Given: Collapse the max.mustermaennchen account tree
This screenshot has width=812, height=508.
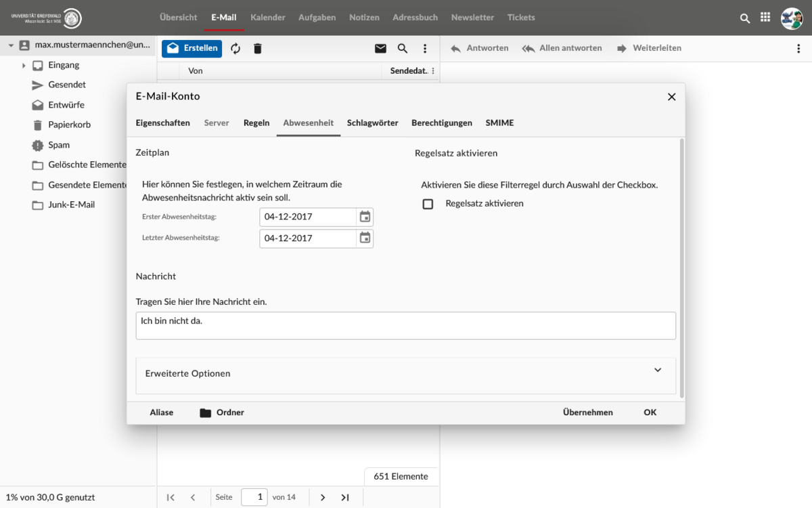Looking at the screenshot, I should click(x=11, y=45).
